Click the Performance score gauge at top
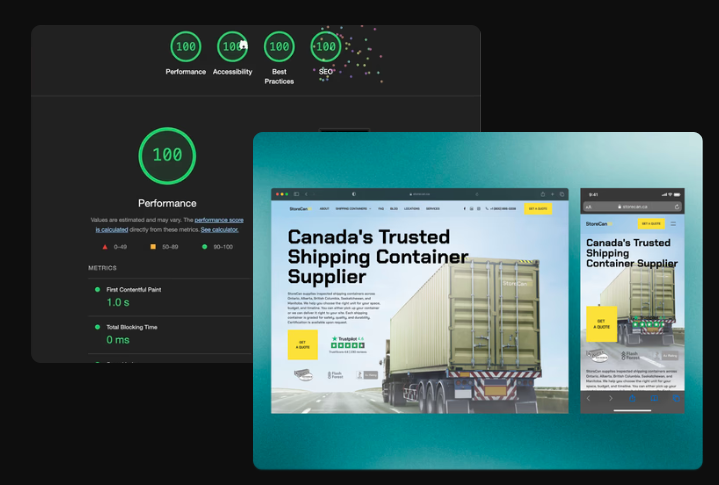719x485 pixels. [x=185, y=46]
